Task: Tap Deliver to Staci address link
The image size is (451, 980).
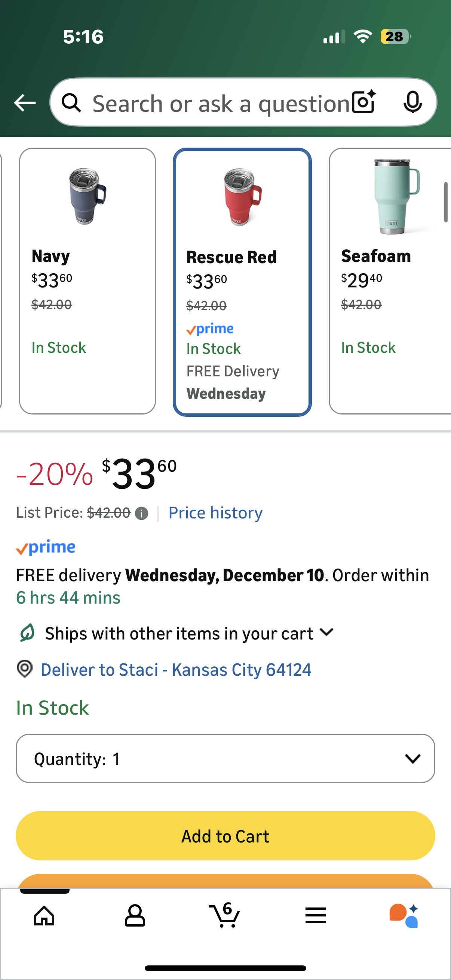Action: (176, 669)
